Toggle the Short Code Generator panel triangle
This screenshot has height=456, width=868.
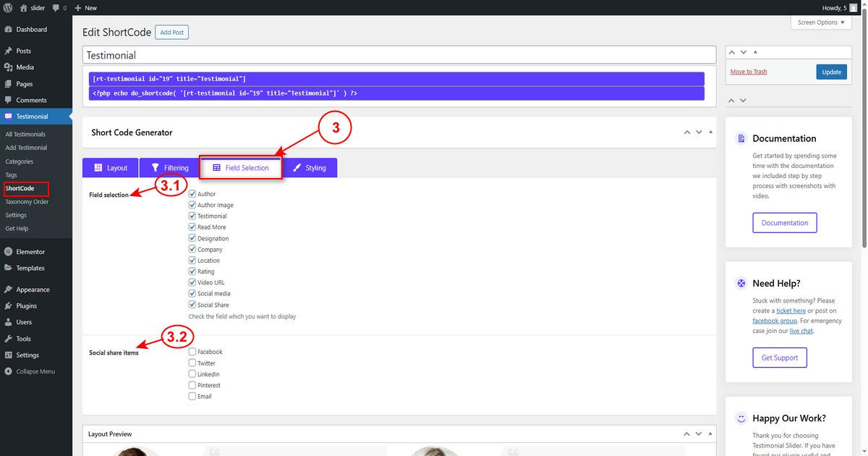point(710,132)
